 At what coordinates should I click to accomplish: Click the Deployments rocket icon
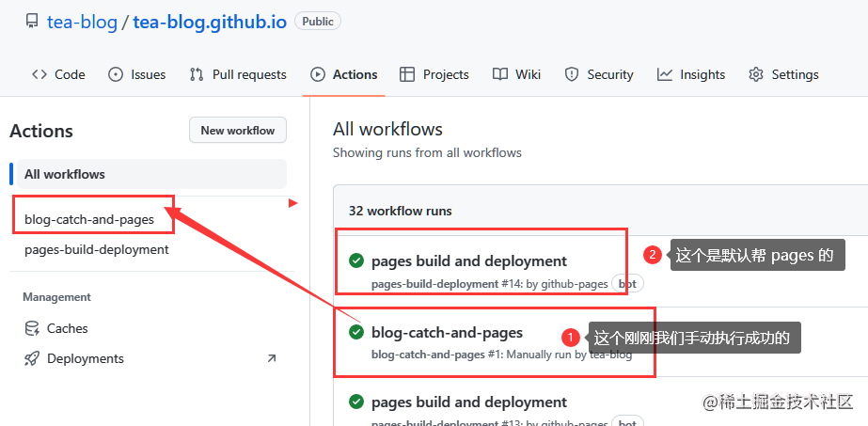pyautogui.click(x=32, y=358)
